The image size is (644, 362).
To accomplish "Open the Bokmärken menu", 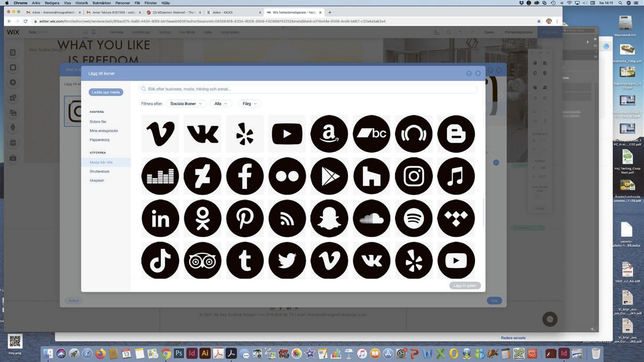I will coord(102,3).
